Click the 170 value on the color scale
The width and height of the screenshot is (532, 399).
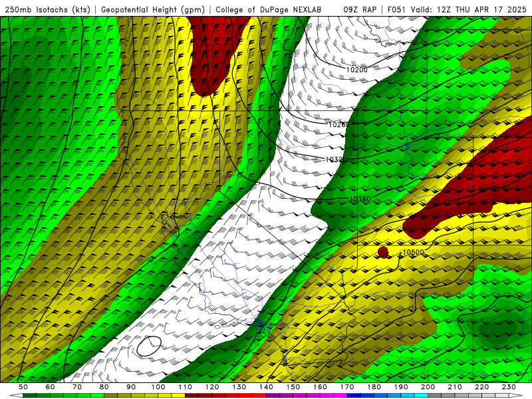347,387
